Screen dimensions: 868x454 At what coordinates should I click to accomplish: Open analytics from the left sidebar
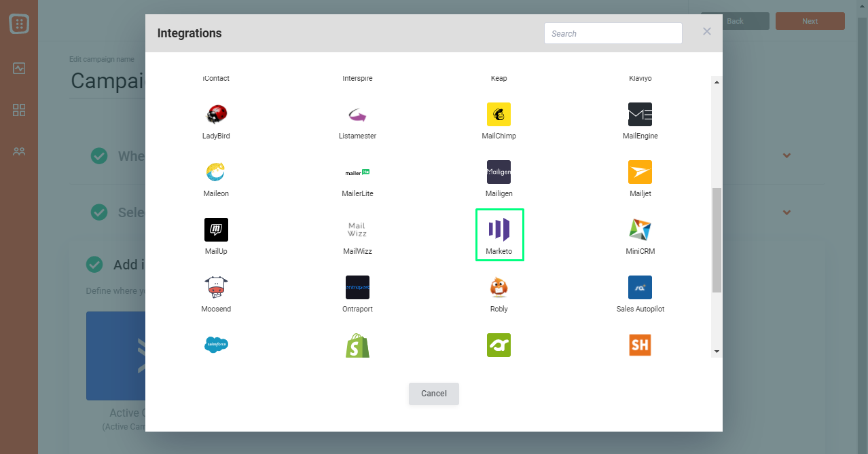pyautogui.click(x=19, y=69)
